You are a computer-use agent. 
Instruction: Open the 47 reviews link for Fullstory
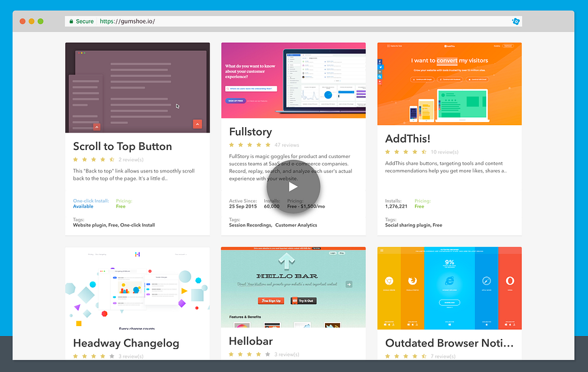pyautogui.click(x=286, y=144)
